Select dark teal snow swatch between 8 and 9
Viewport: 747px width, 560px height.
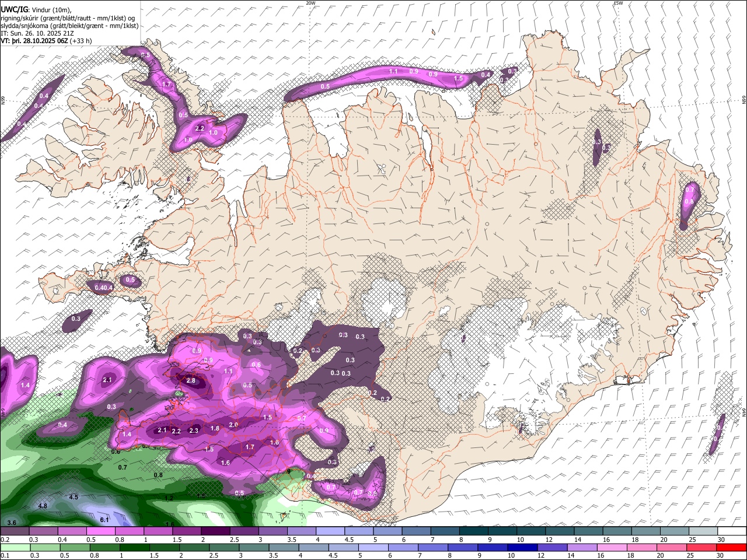(x=473, y=531)
